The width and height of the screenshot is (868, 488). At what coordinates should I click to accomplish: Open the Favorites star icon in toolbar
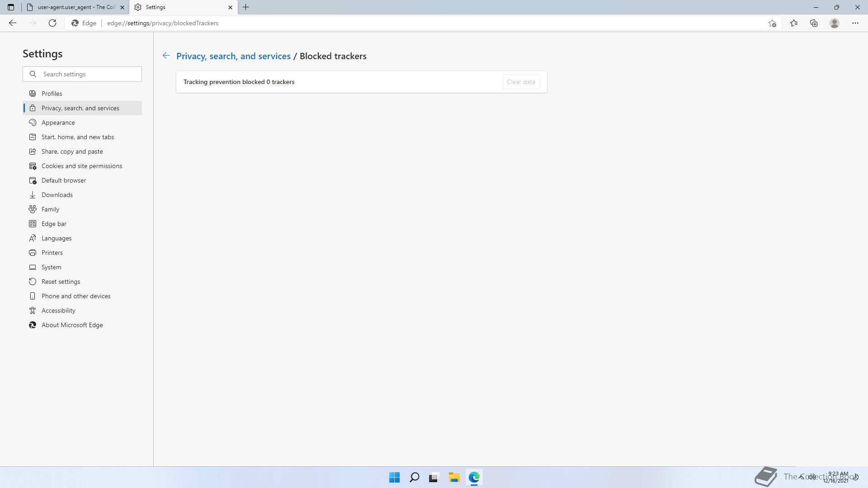point(793,23)
